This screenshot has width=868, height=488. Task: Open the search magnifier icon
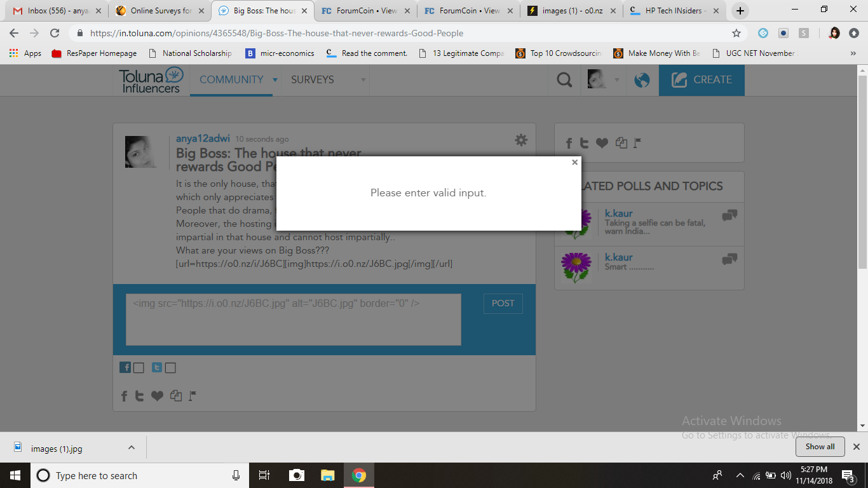click(563, 80)
